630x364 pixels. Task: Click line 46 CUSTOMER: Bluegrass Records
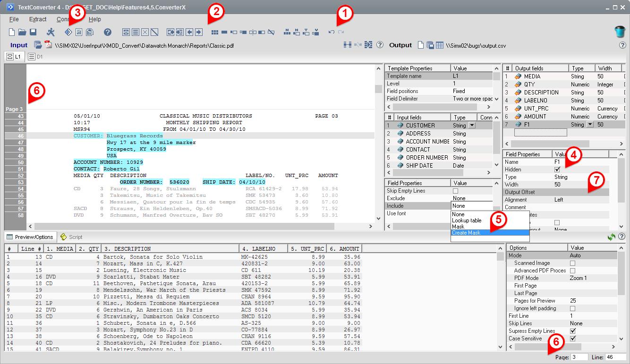tap(118, 136)
